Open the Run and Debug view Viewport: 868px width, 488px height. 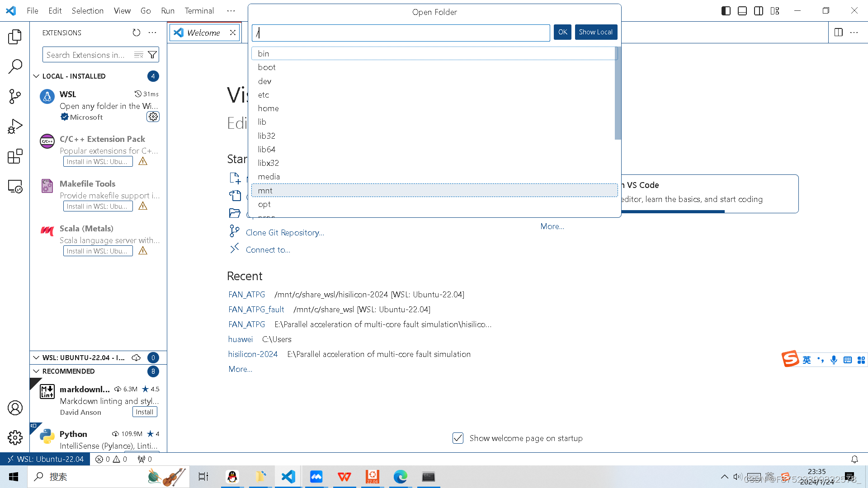click(15, 127)
